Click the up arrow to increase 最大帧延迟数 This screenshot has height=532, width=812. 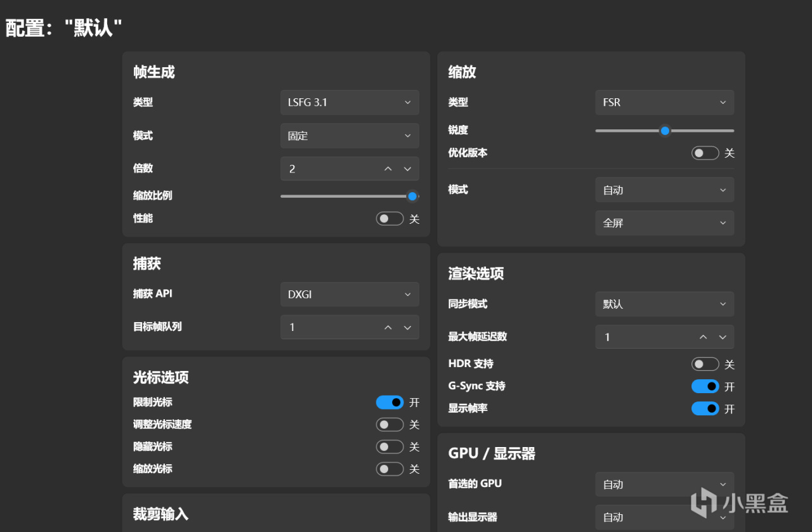pyautogui.click(x=703, y=337)
